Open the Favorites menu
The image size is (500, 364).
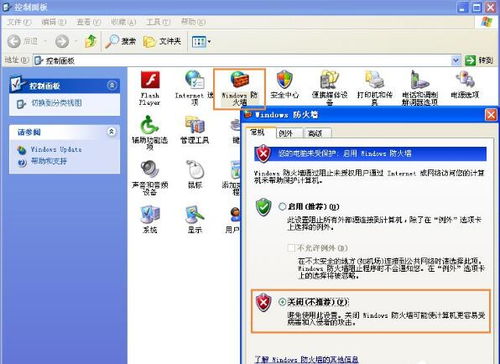tap(123, 22)
